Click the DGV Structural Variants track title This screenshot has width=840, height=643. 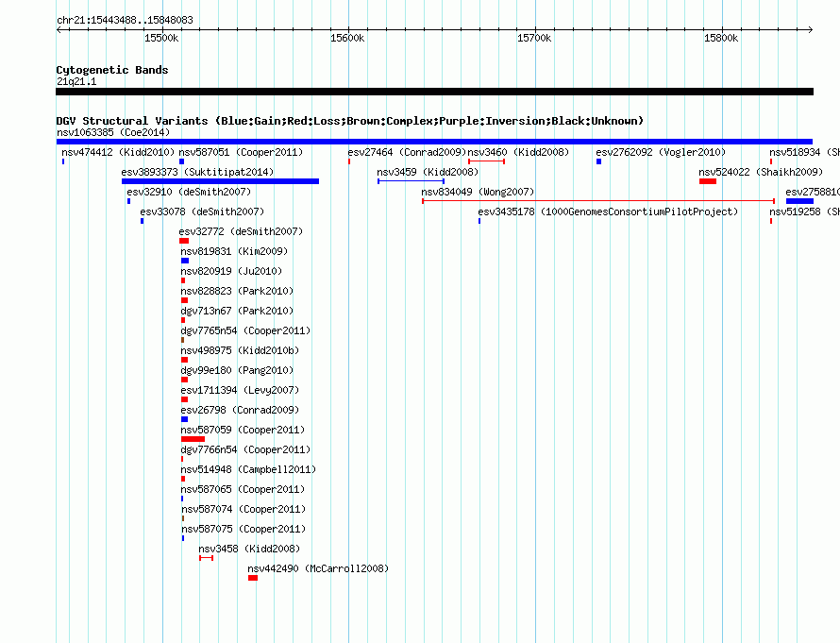350,121
